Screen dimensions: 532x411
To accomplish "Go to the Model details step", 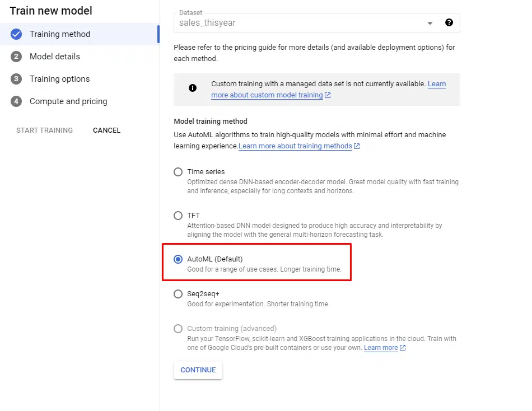I will [55, 57].
